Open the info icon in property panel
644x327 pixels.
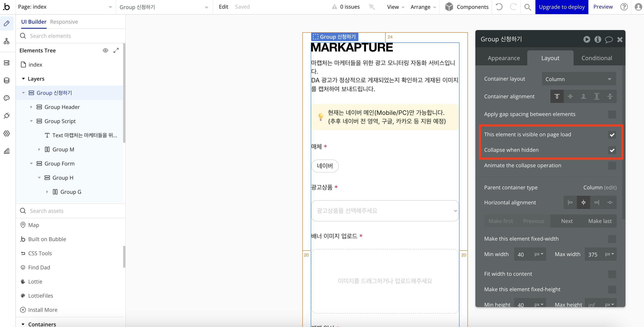tap(598, 39)
